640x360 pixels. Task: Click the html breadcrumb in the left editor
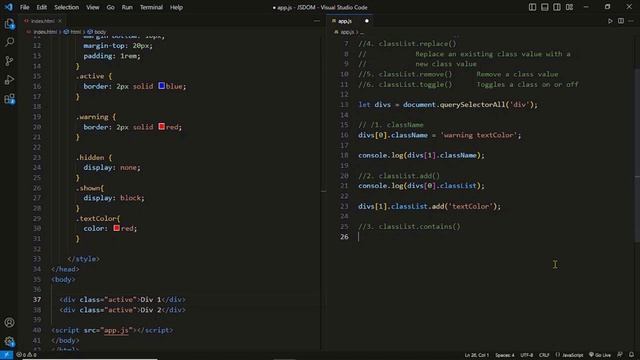click(x=72, y=32)
